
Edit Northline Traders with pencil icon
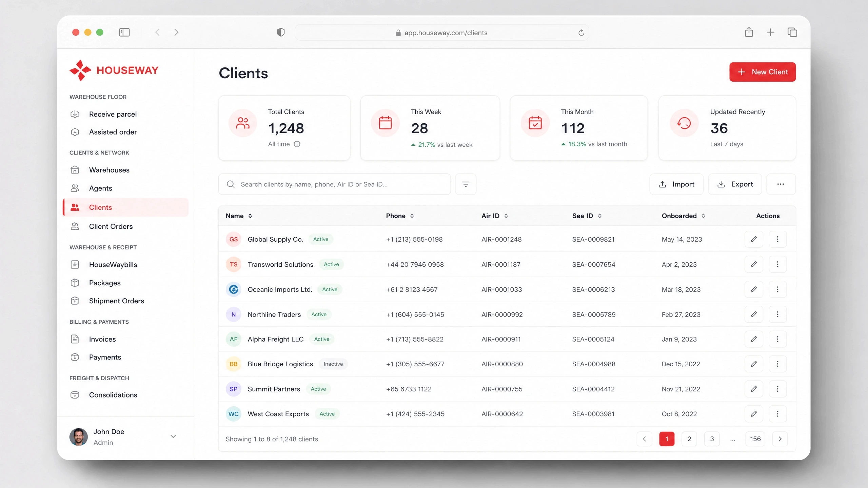click(x=754, y=314)
